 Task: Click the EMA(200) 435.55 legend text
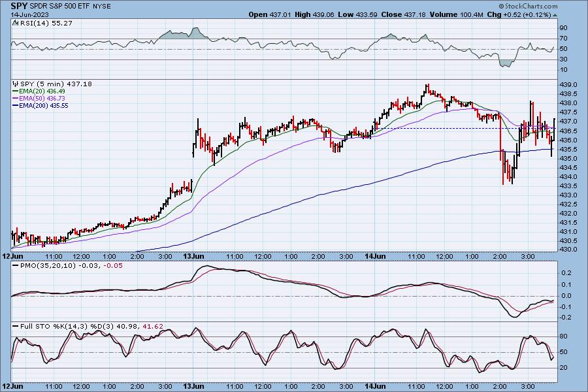(x=44, y=106)
